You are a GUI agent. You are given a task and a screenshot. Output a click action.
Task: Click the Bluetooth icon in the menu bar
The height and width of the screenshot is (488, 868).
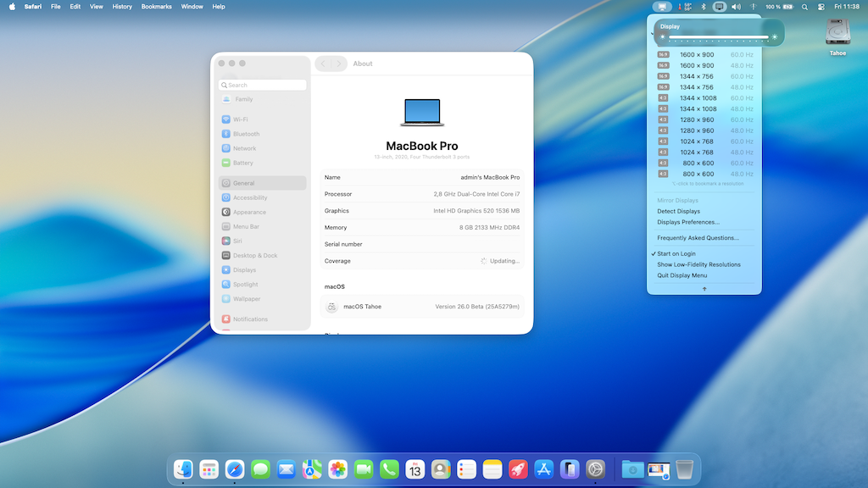coord(703,7)
